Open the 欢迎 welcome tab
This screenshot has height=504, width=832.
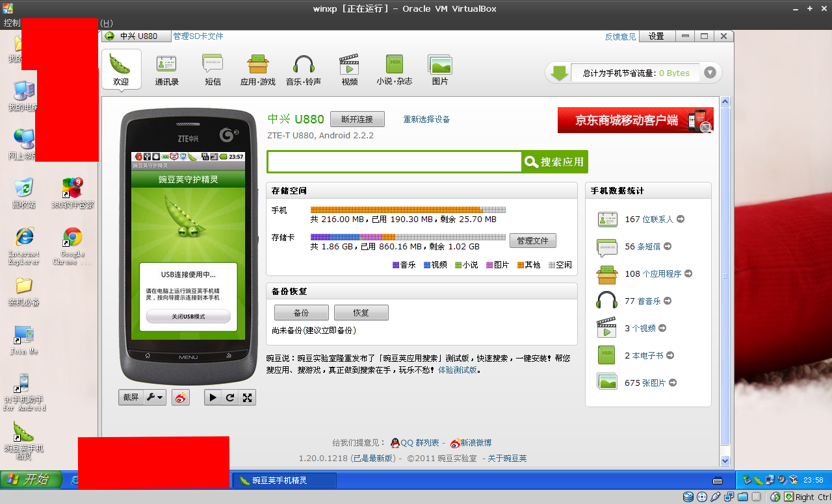pos(121,69)
